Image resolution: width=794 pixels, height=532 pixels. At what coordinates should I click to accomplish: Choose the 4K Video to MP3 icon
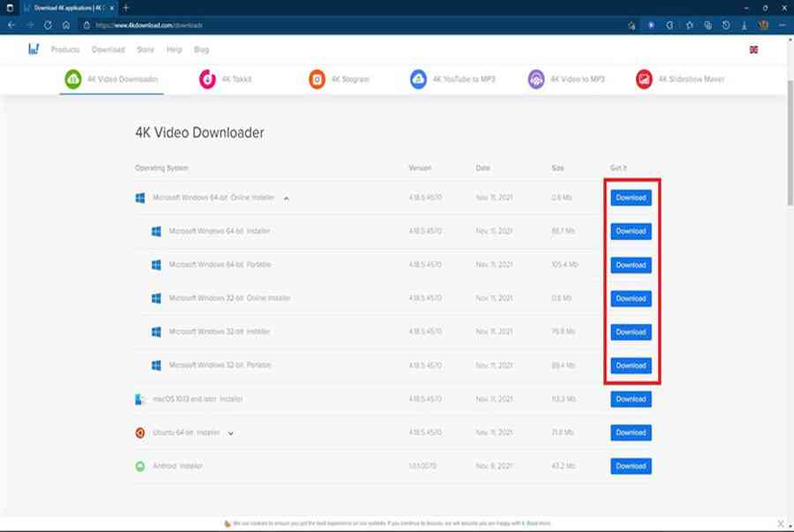pos(536,79)
